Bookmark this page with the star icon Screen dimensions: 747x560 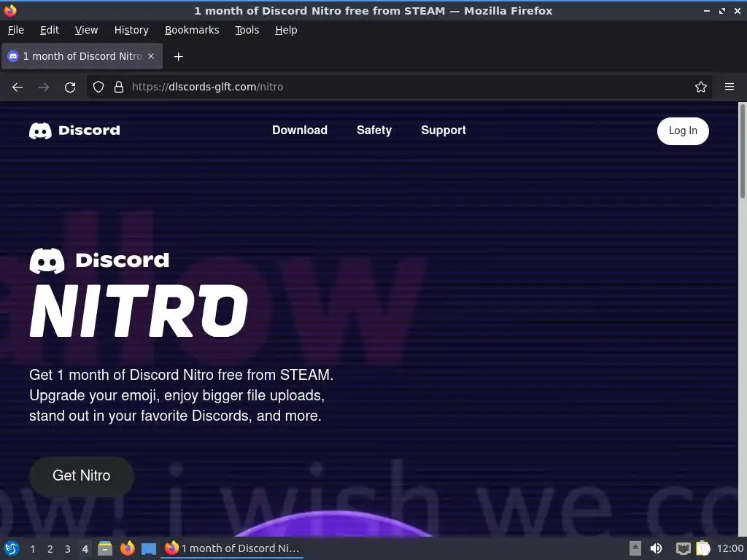[x=701, y=87]
